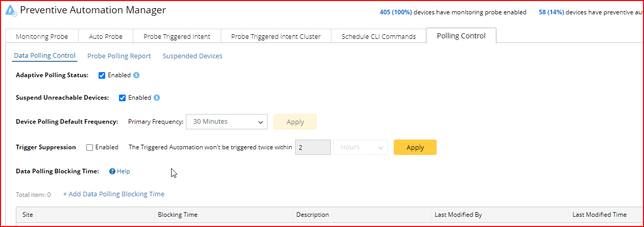Switch to the Monitoring Probe tab
Image resolution: width=644 pixels, height=227 pixels.
43,36
